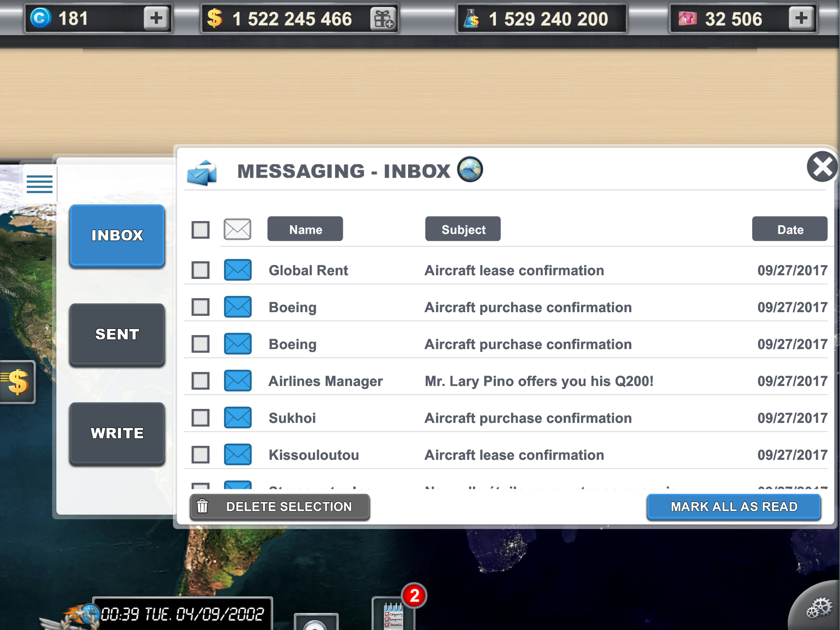Screen dimensions: 840x630
Task: Open the second Boeing message envelope icon
Action: tap(237, 344)
